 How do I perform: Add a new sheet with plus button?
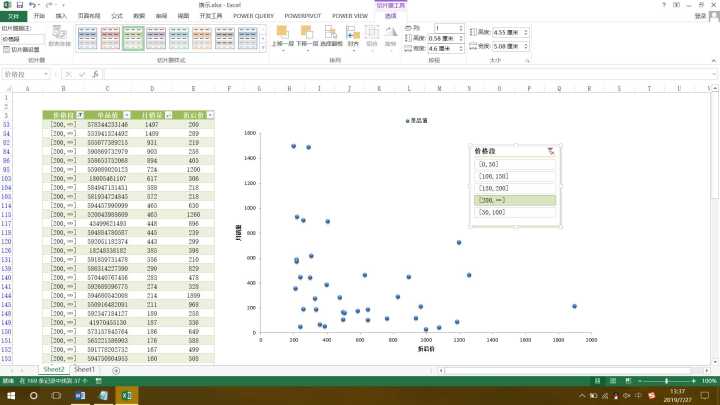(116, 370)
